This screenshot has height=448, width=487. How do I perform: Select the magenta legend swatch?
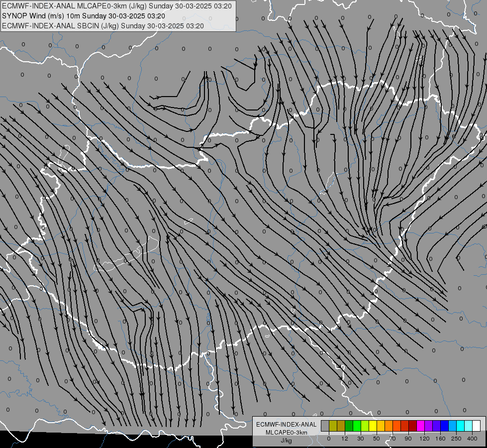421,426
